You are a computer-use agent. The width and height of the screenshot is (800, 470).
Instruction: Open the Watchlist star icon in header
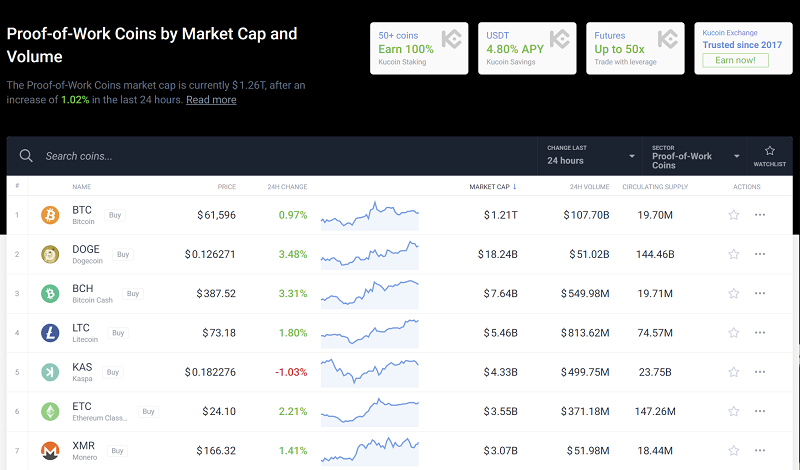770,156
